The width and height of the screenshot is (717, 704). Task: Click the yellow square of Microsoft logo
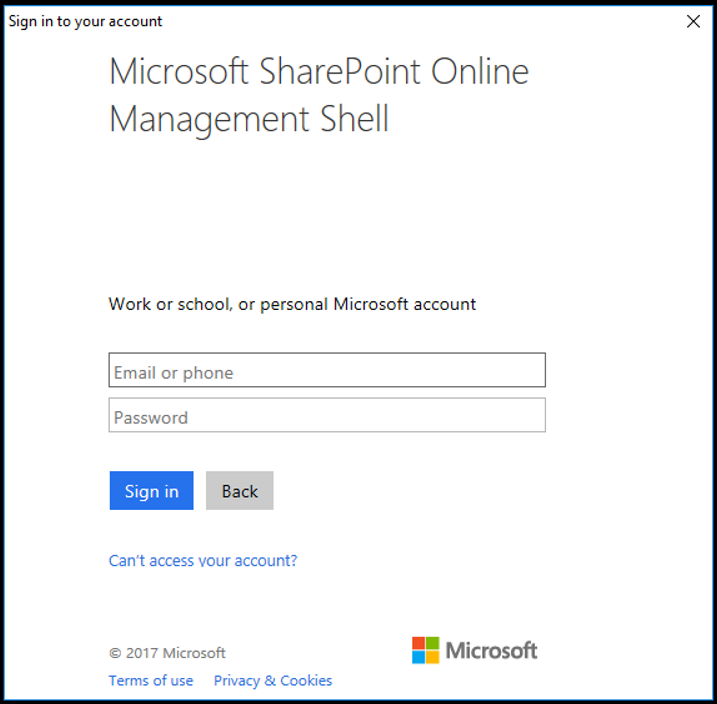click(x=433, y=657)
